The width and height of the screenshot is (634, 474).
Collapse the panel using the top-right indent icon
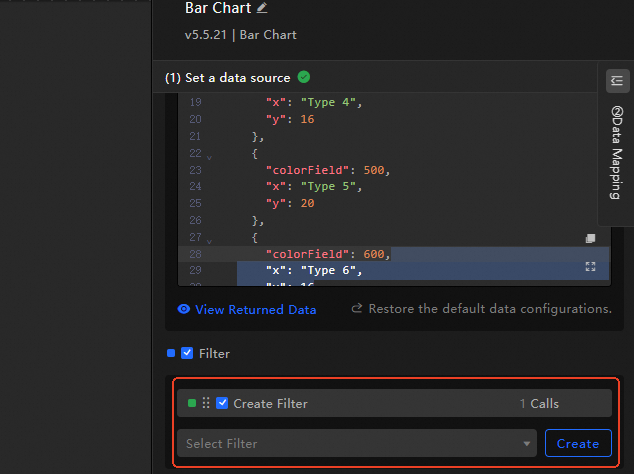click(617, 81)
